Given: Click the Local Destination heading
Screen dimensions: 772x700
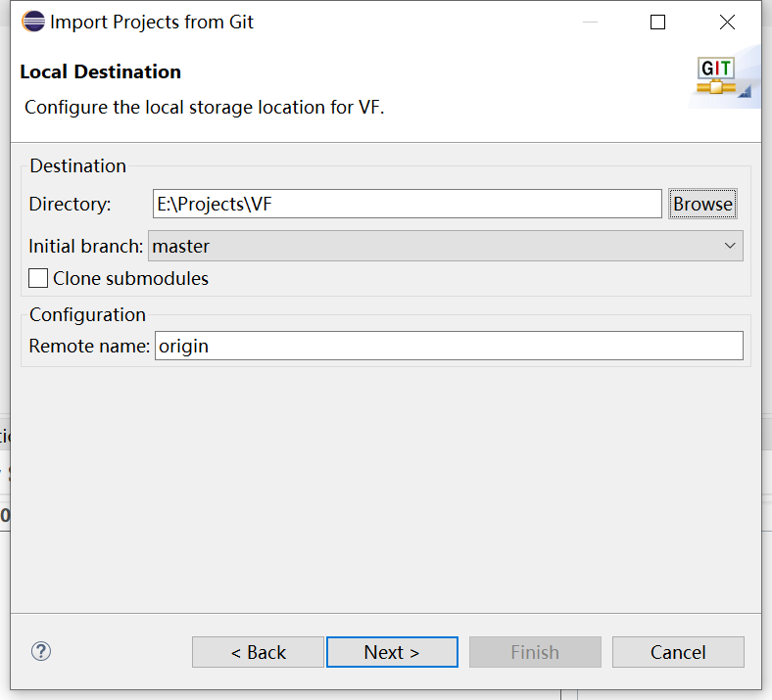Looking at the screenshot, I should pos(100,71).
